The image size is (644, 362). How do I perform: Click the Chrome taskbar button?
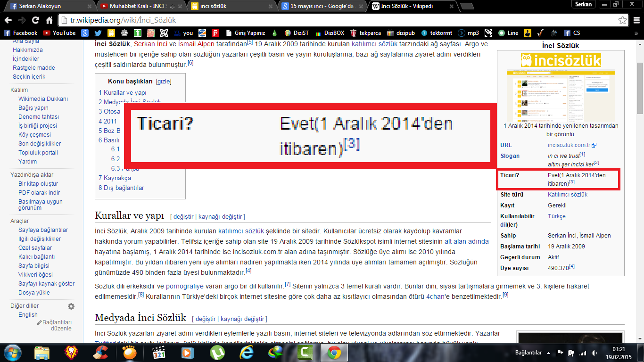(334, 352)
